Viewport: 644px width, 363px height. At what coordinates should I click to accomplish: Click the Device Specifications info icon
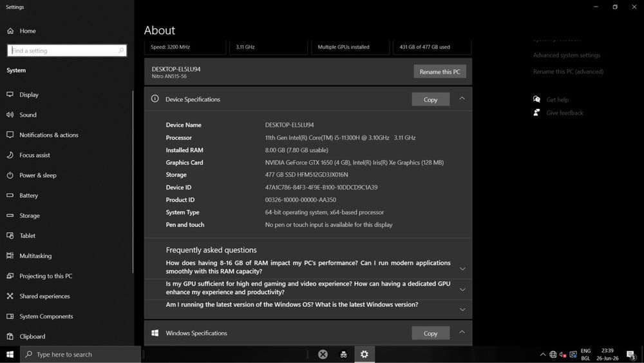[x=155, y=99]
